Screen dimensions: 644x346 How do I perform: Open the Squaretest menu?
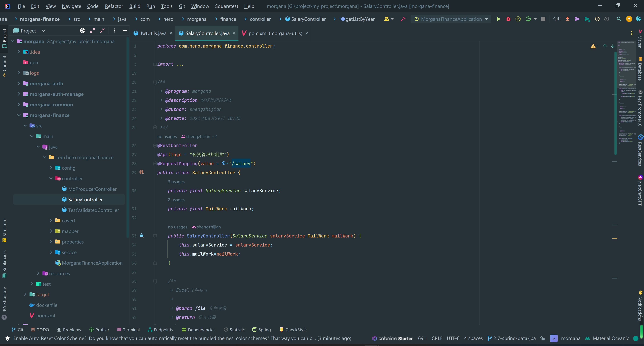coord(227,6)
